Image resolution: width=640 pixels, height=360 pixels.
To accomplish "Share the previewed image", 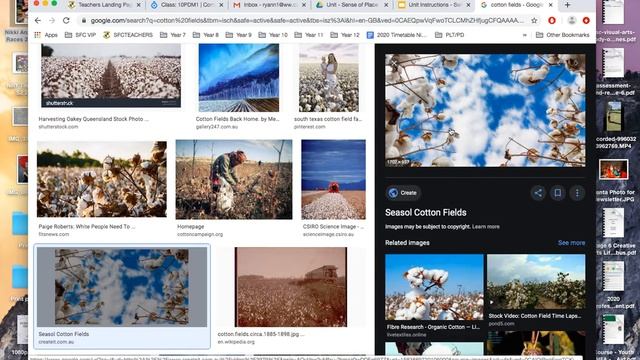I will (x=538, y=193).
